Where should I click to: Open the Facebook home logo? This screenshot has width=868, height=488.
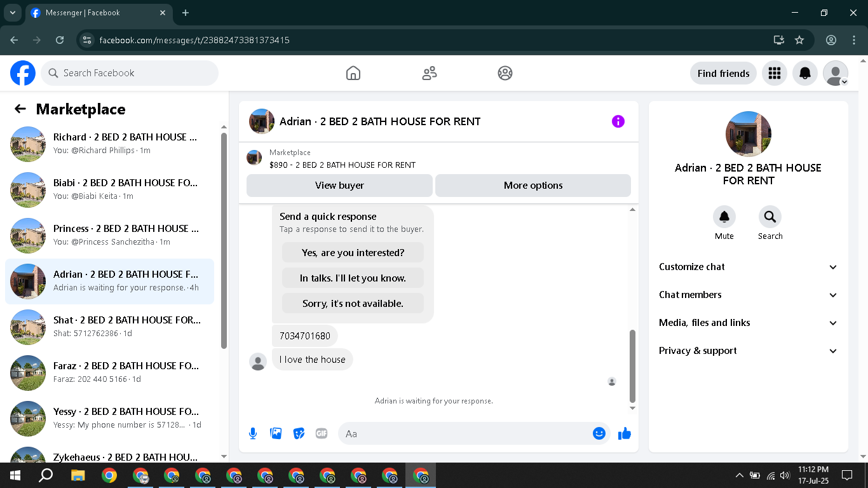click(23, 73)
